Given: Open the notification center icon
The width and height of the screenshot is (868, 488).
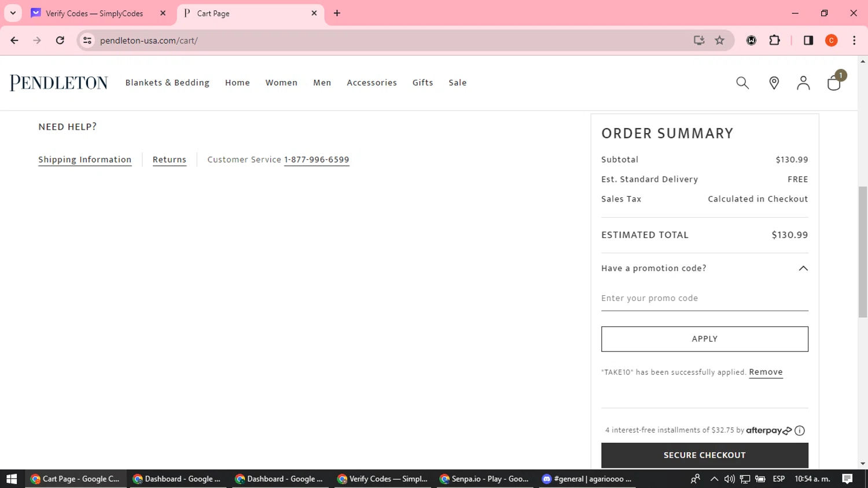Looking at the screenshot, I should pyautogui.click(x=848, y=479).
